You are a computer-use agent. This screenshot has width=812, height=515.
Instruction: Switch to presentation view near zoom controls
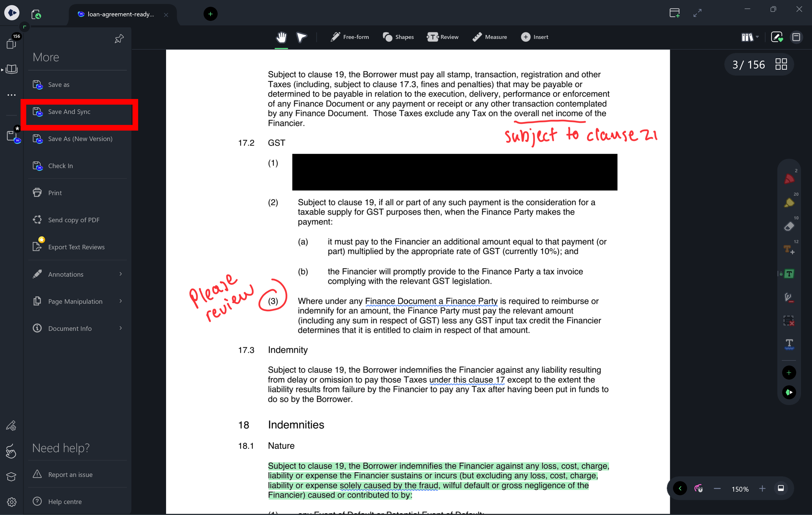coord(781,488)
